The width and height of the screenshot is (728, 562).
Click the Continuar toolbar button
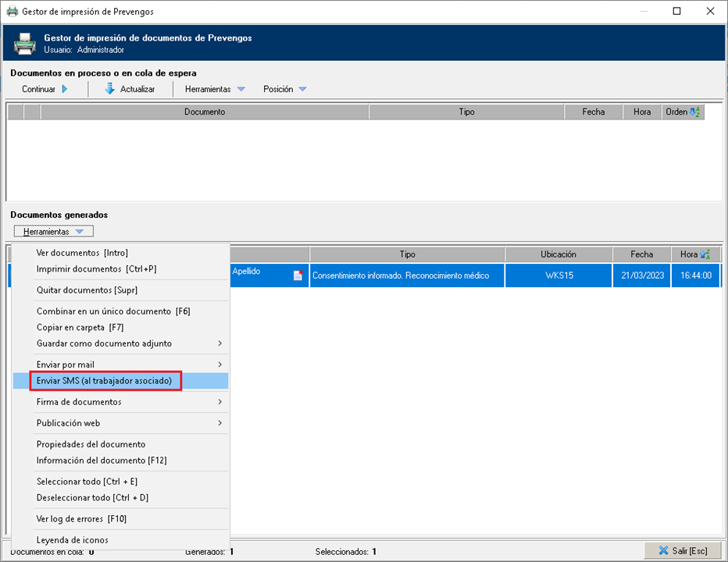(x=45, y=89)
